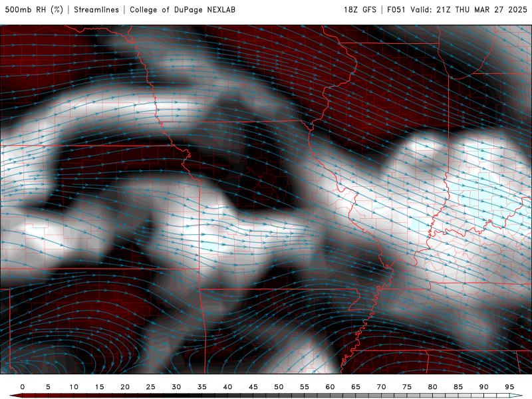The width and height of the screenshot is (532, 399).
Task: Click the dark red left end of color bar
Action: pos(15,396)
